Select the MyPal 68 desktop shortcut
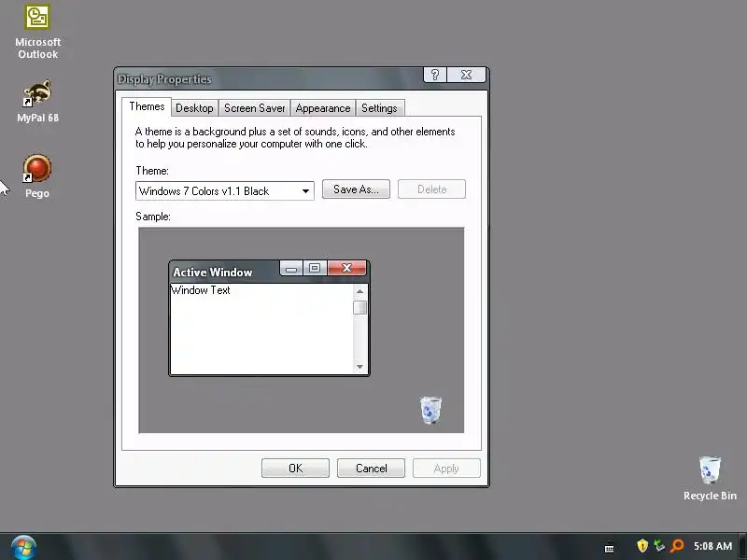 [37, 101]
